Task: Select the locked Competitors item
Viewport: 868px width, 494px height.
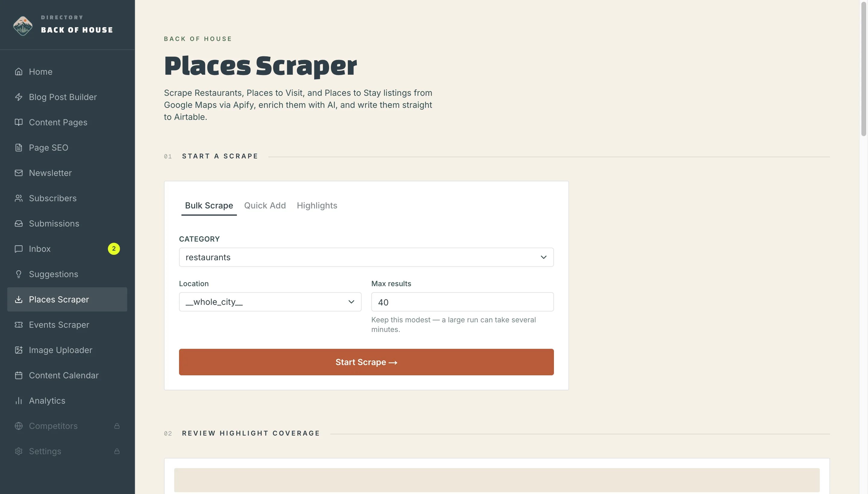Action: coord(67,426)
